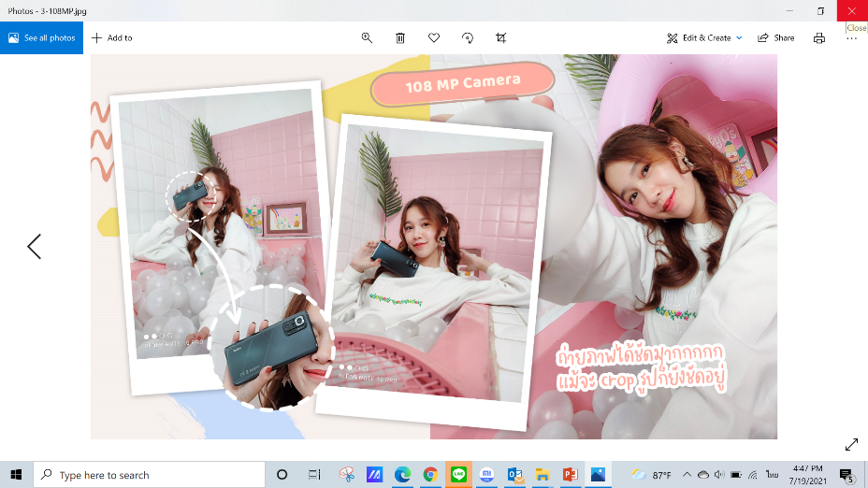
Task: Go to previous photo with left arrow
Action: 35,246
